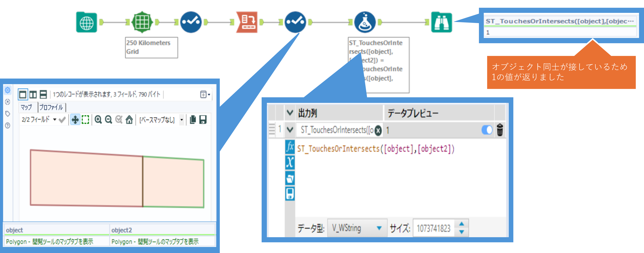The width and height of the screenshot is (644, 253).
Task: Increase size with the up stepper arrow
Action: pos(462,224)
